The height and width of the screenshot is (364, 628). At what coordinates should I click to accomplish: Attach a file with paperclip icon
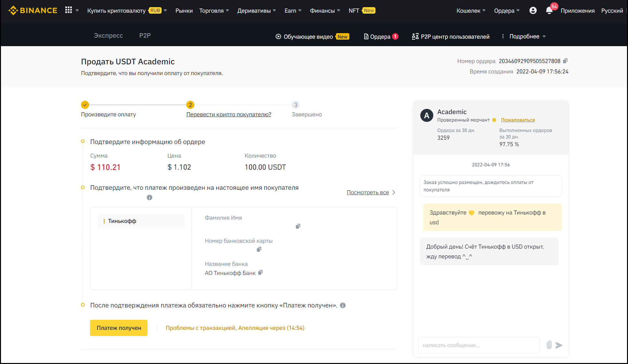pyautogui.click(x=549, y=345)
